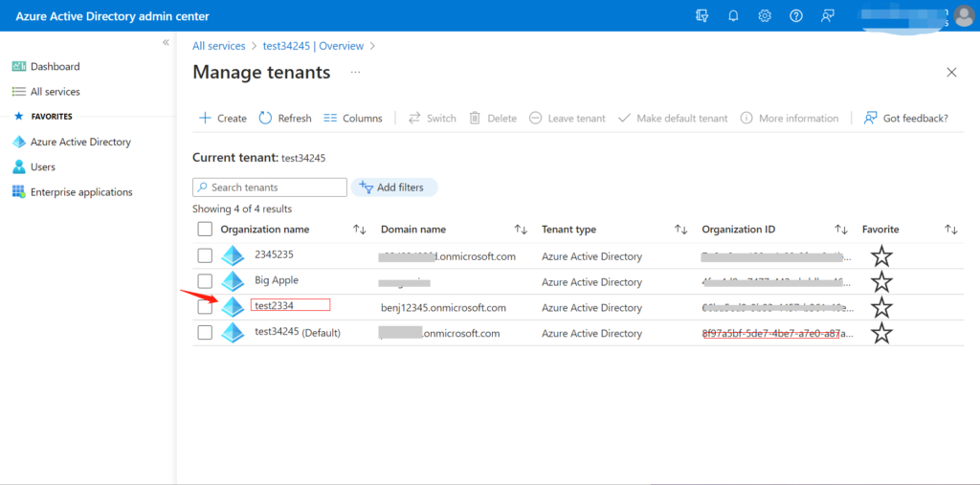Viewport: 980px width, 485px height.
Task: Select the test2334 organization name
Action: [275, 305]
